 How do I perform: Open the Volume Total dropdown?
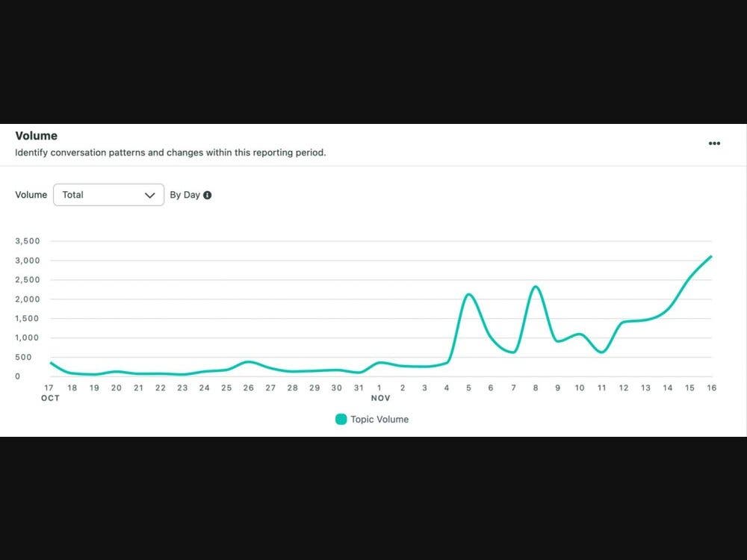click(x=108, y=195)
